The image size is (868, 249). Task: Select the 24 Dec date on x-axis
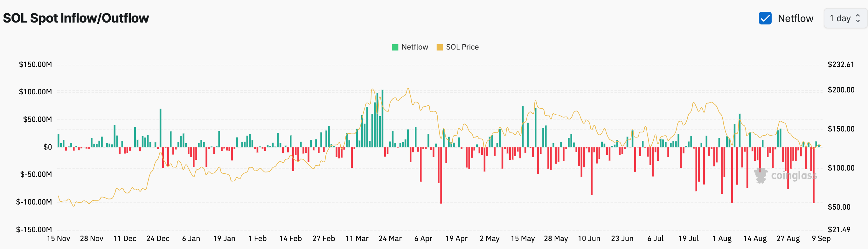click(x=158, y=239)
